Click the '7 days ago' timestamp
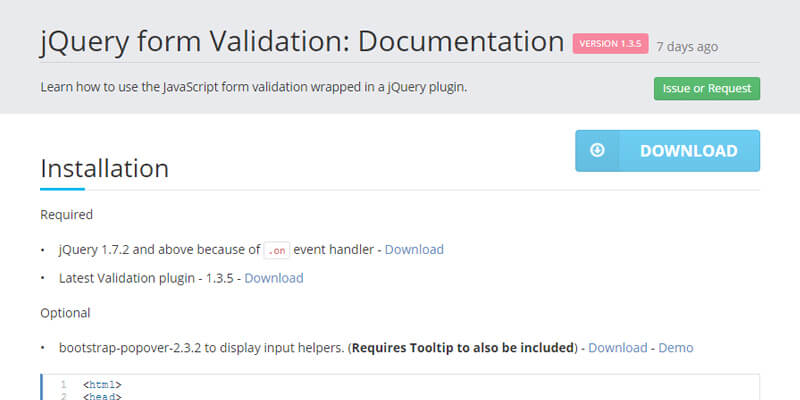Image resolution: width=800 pixels, height=400 pixels. [687, 46]
